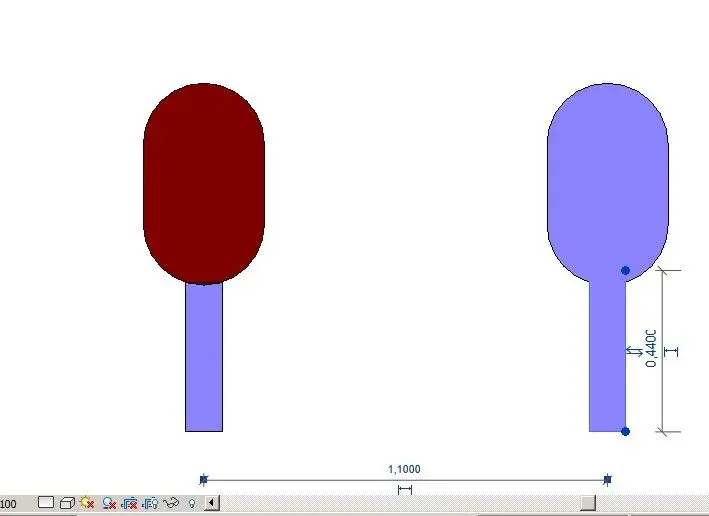Click the flip arrows beside the trunk
The height and width of the screenshot is (516, 709).
[634, 351]
